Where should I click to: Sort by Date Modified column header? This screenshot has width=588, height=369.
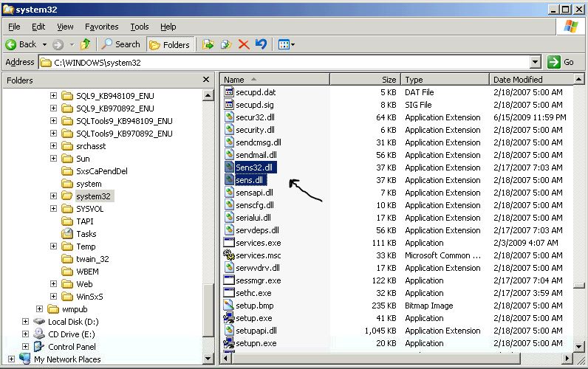click(x=531, y=80)
